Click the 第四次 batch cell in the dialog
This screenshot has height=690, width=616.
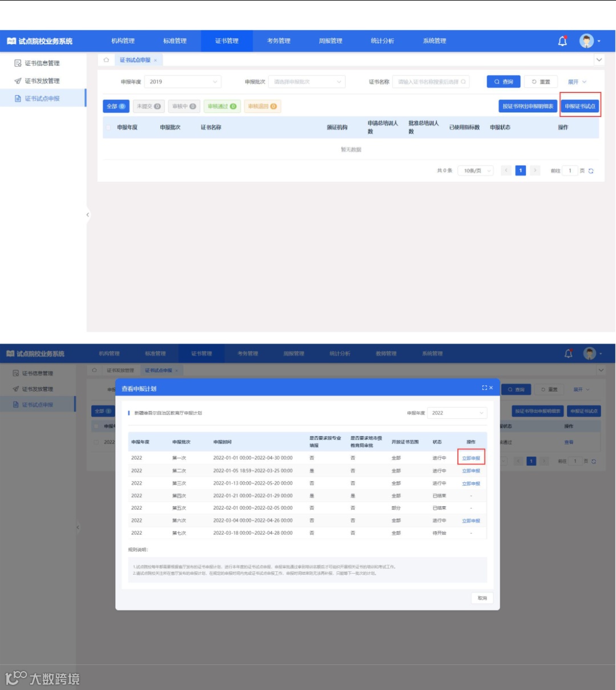[x=179, y=496]
